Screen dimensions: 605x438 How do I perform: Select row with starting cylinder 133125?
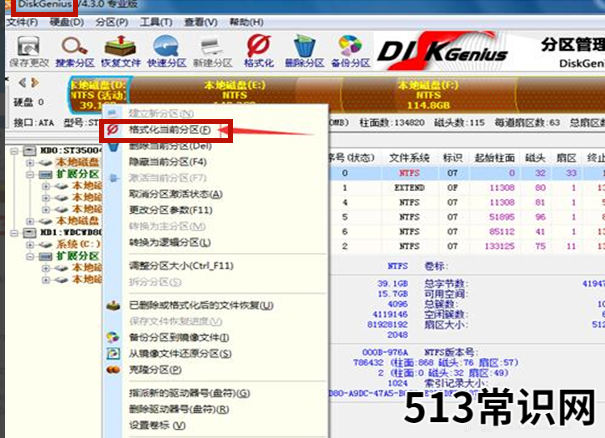tap(466, 247)
